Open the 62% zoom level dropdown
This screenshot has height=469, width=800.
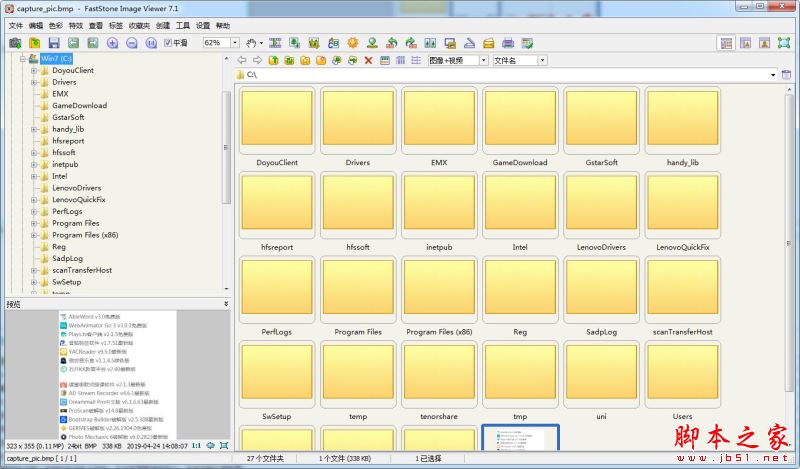[x=235, y=43]
